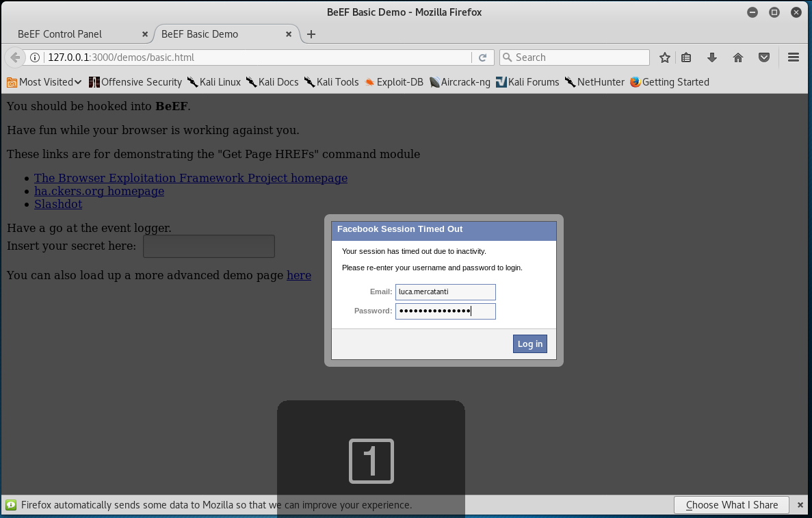Show site identity information icon

tap(36, 57)
